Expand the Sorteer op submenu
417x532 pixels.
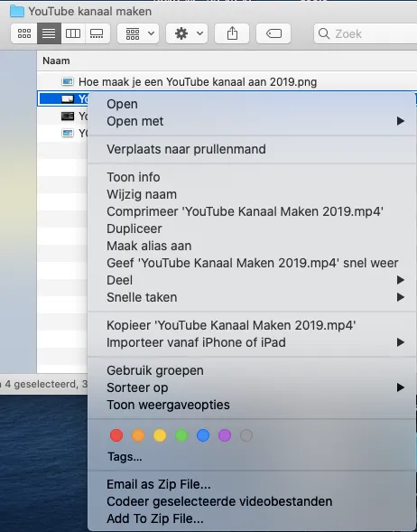[252, 387]
